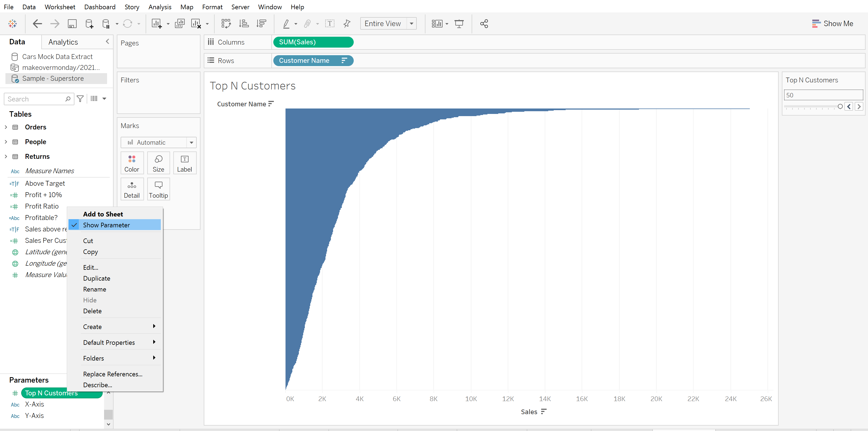The height and width of the screenshot is (431, 868).
Task: Click the filter funnel icon in Data pane
Action: pos(80,99)
